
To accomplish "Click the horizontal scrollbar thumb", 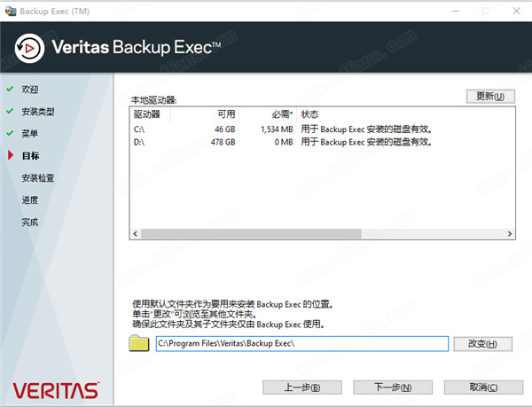I will tap(251, 234).
